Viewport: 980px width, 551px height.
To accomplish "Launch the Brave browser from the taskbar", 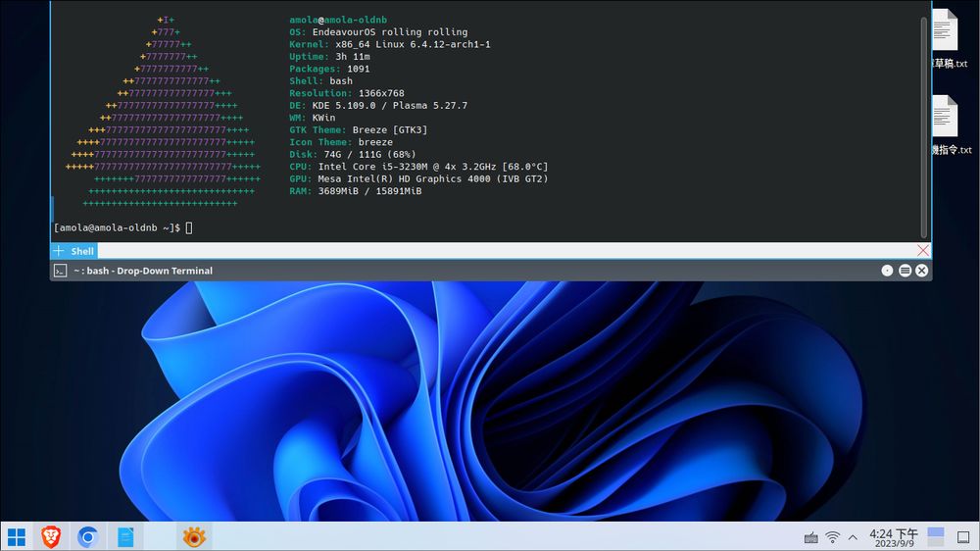I will click(x=50, y=536).
